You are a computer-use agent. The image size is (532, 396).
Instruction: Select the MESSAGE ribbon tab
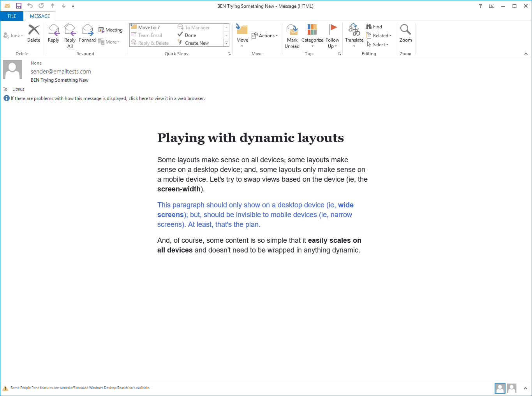tap(40, 16)
